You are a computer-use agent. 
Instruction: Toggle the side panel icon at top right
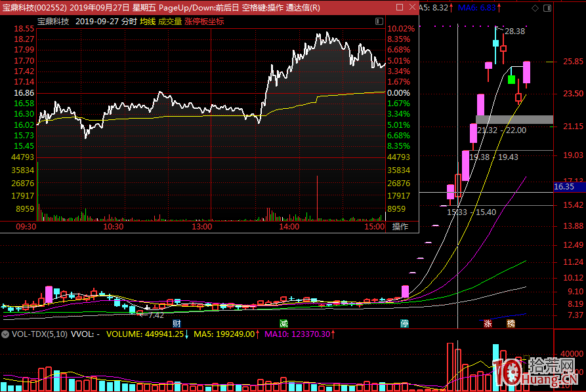547,8
